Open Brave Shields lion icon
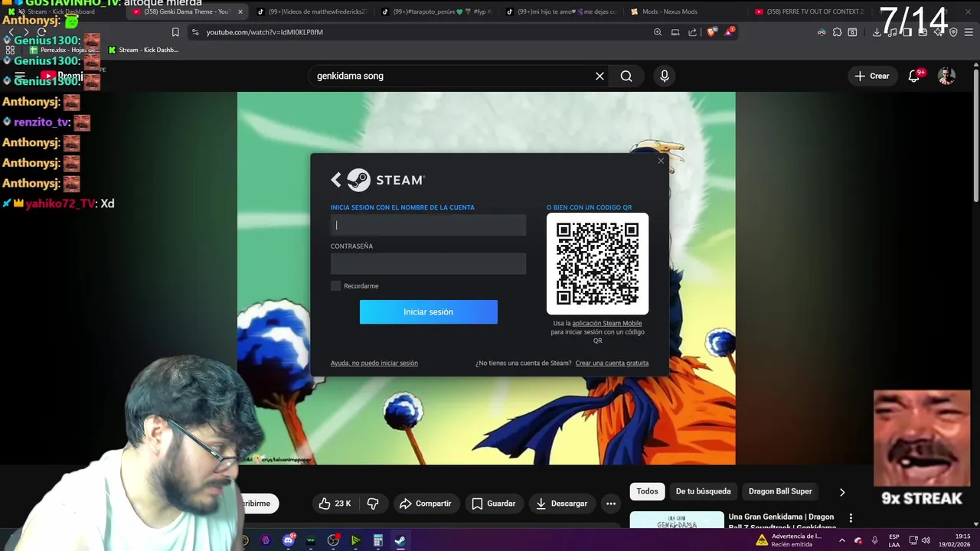The image size is (980, 551). point(710,32)
